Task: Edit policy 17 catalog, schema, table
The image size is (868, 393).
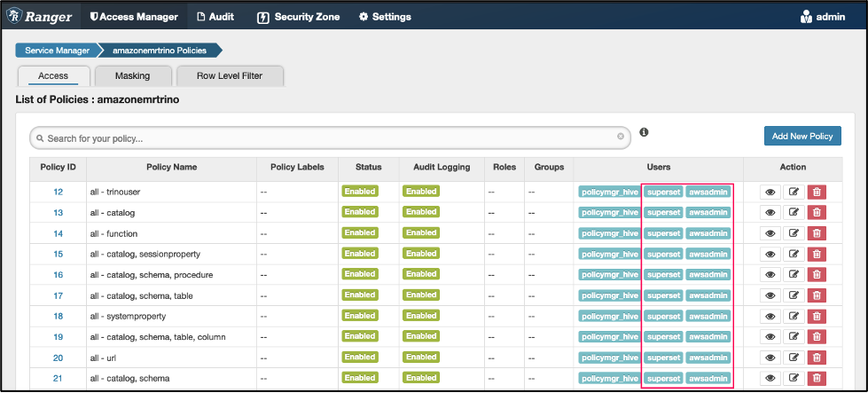Action: tap(794, 295)
